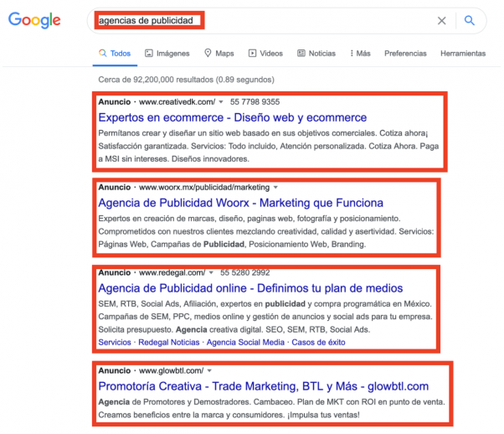Screen dimensions: 504x434
Task: Click the Redegal Noticias sitelink
Action: (169, 343)
